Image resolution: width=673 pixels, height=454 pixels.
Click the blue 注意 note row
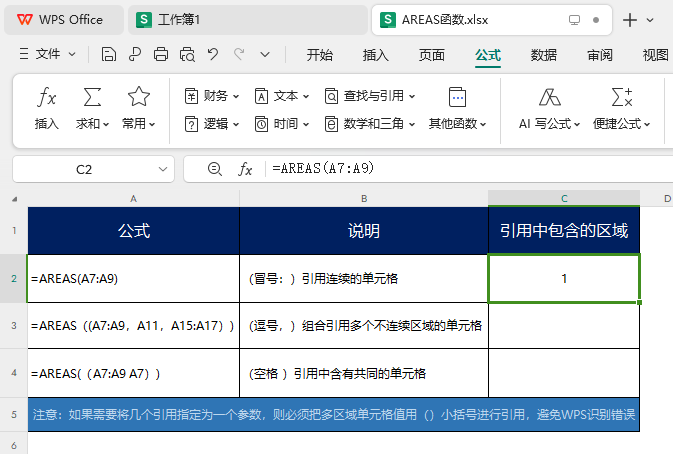[x=333, y=415]
